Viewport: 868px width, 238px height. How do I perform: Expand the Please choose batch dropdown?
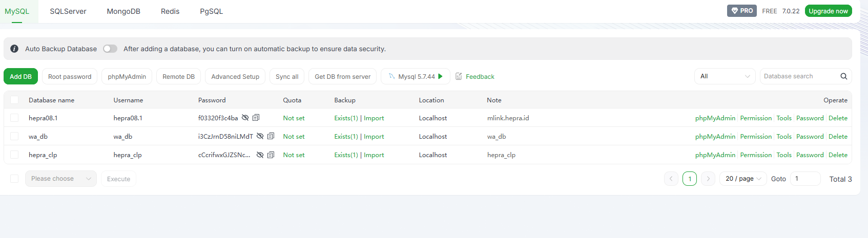[x=60, y=179]
